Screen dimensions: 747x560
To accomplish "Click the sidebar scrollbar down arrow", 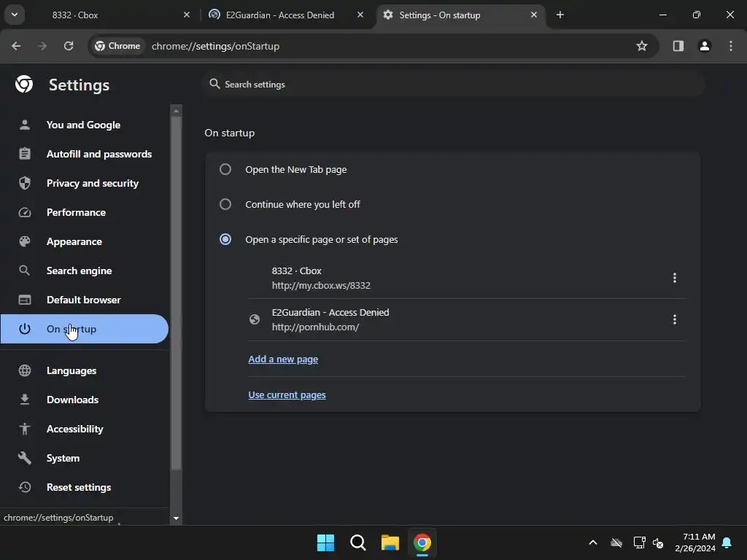I will 176,518.
